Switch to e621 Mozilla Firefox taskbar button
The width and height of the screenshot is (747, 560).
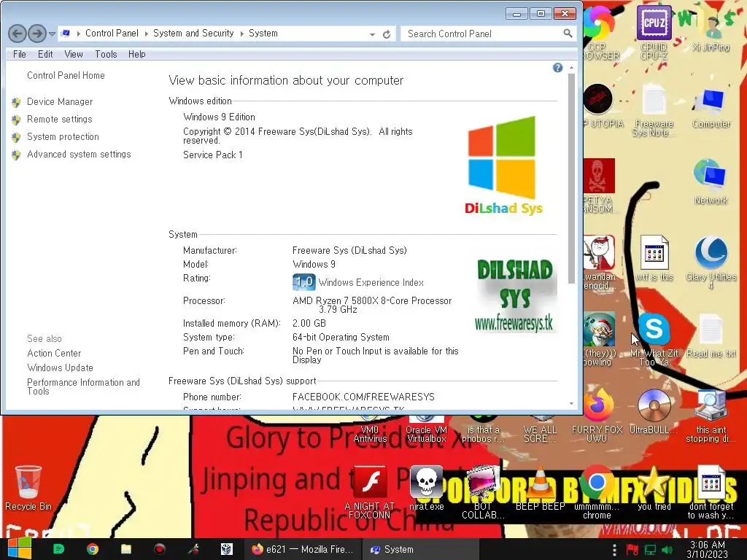tap(303, 549)
